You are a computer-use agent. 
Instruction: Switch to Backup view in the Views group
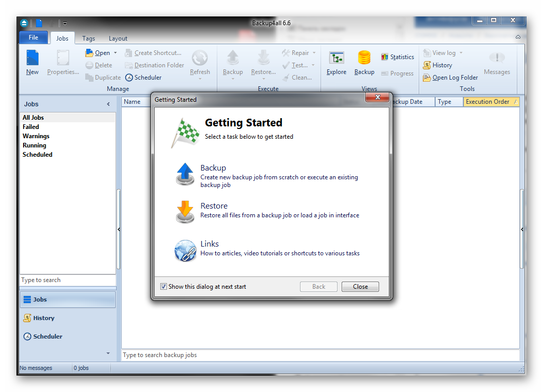coord(364,63)
